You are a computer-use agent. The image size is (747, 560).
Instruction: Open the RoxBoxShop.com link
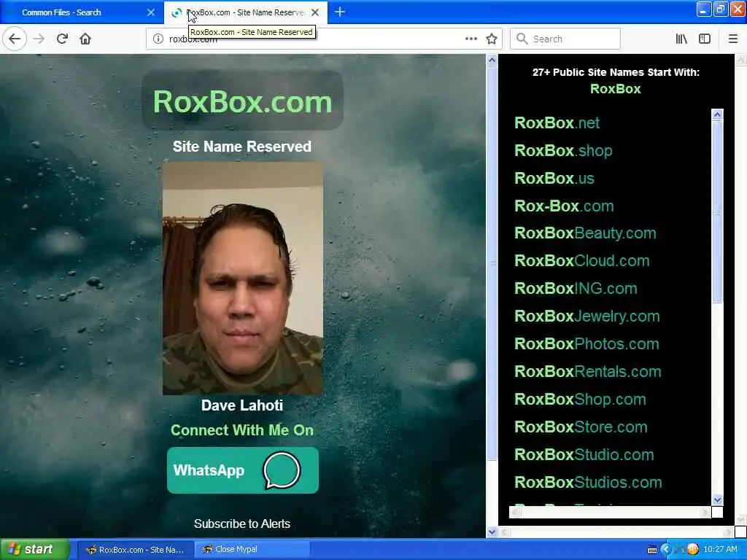tap(580, 399)
